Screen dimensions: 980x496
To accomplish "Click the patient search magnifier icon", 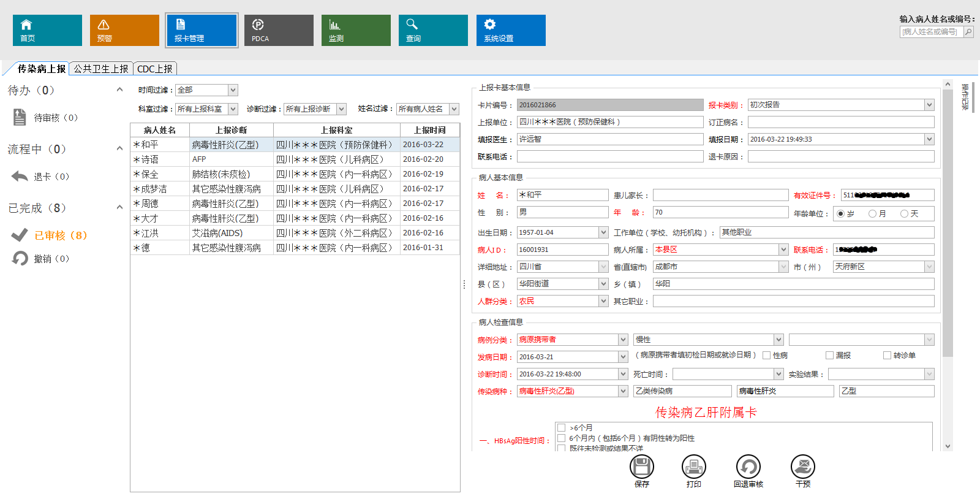I will tap(968, 32).
